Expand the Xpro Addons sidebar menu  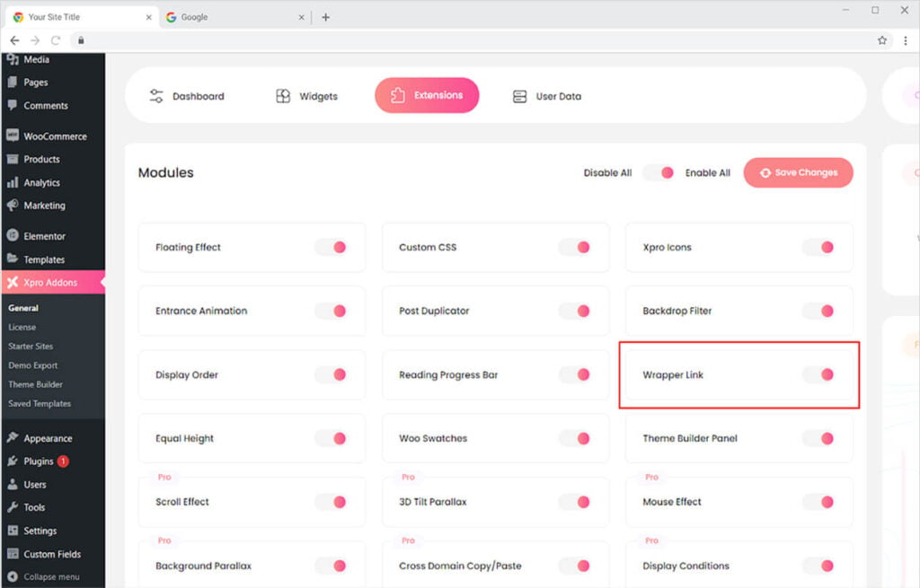50,283
